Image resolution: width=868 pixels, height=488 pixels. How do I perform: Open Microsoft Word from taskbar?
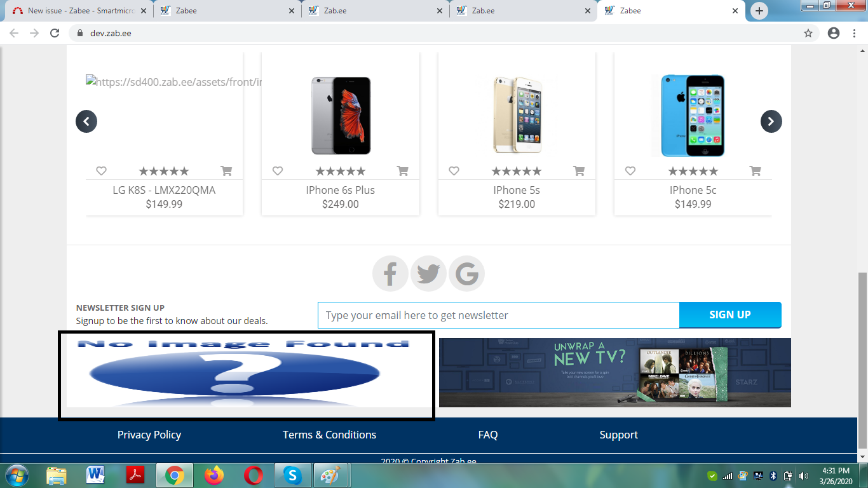(96, 475)
